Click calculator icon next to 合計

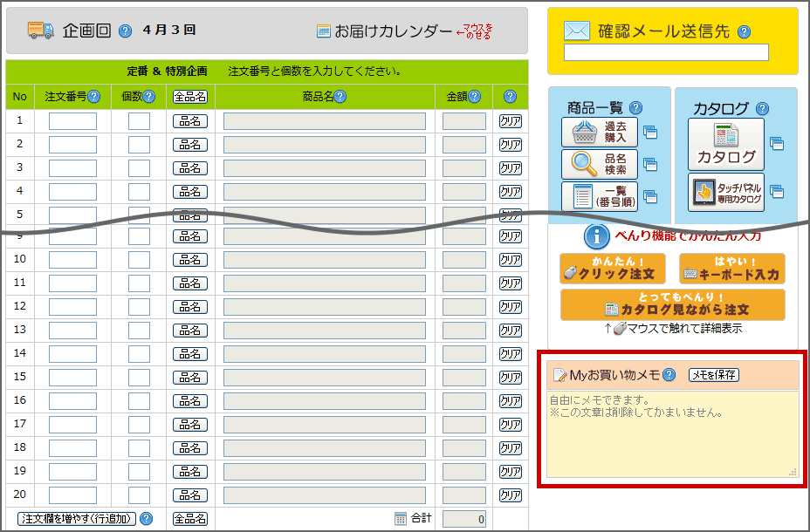point(401,519)
